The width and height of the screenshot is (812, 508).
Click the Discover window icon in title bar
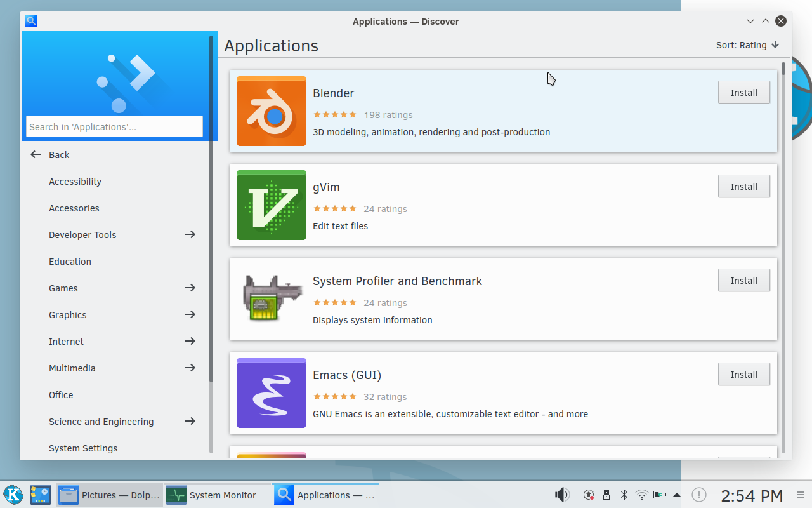point(31,21)
